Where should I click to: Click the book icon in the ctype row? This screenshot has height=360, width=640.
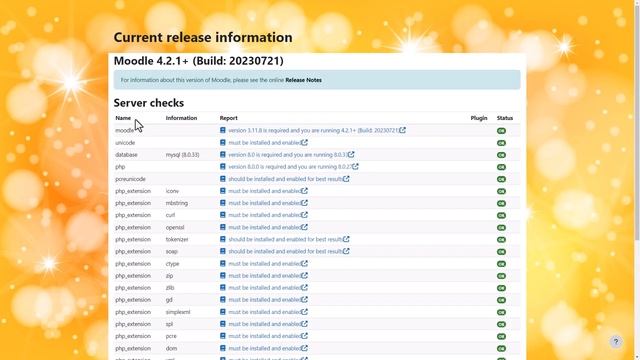pyautogui.click(x=222, y=263)
